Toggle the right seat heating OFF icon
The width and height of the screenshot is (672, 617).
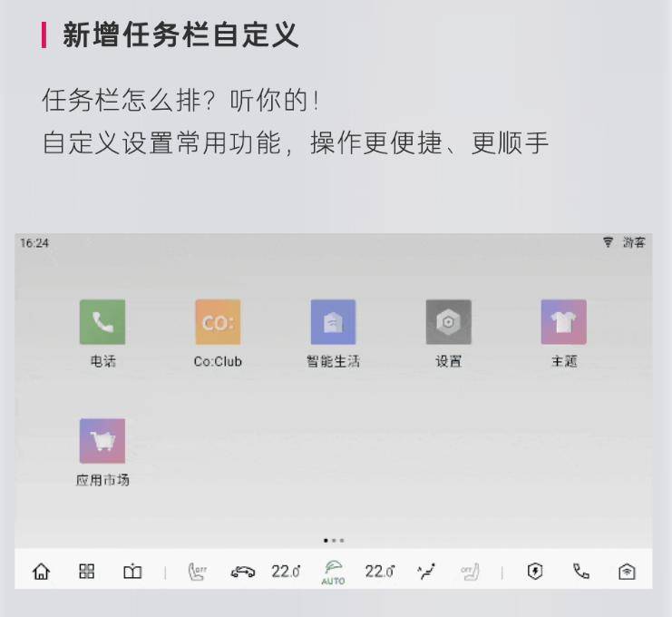point(470,572)
